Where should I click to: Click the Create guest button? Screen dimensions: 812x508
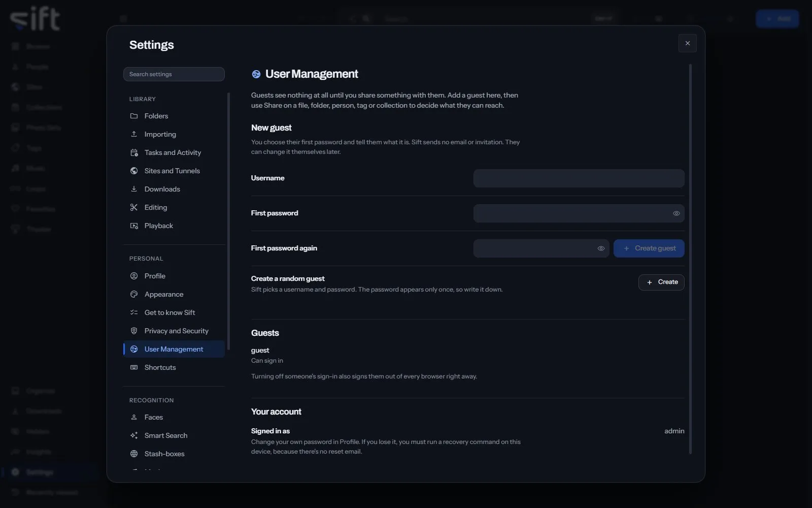(x=649, y=248)
